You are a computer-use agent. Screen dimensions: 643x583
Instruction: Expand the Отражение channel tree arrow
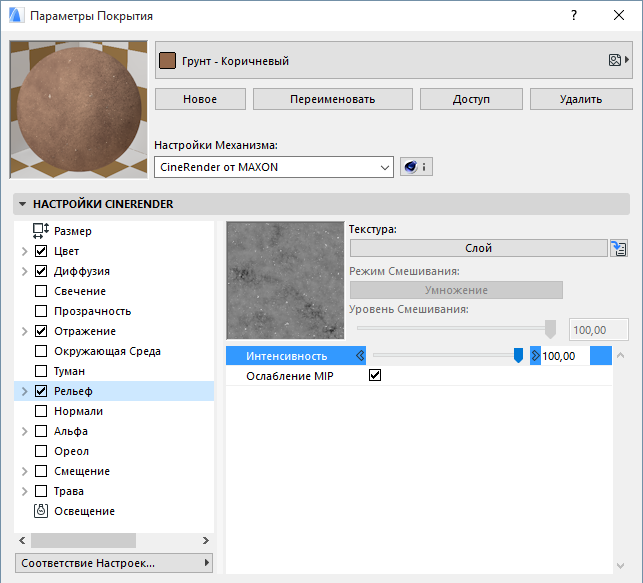pyautogui.click(x=24, y=331)
